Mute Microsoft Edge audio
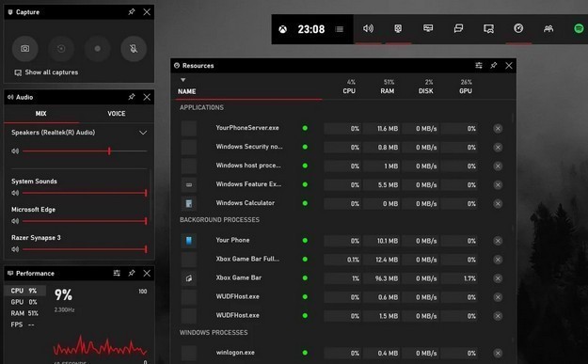The image size is (588, 364). click(x=15, y=221)
